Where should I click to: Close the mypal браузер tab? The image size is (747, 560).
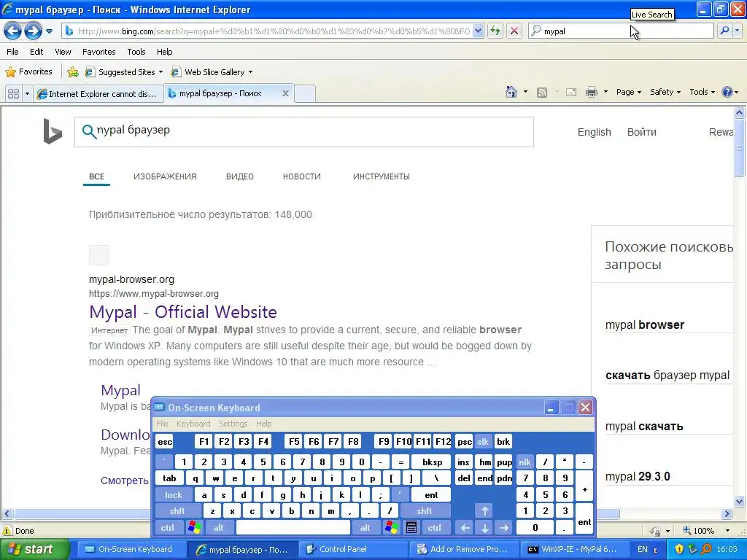285,93
